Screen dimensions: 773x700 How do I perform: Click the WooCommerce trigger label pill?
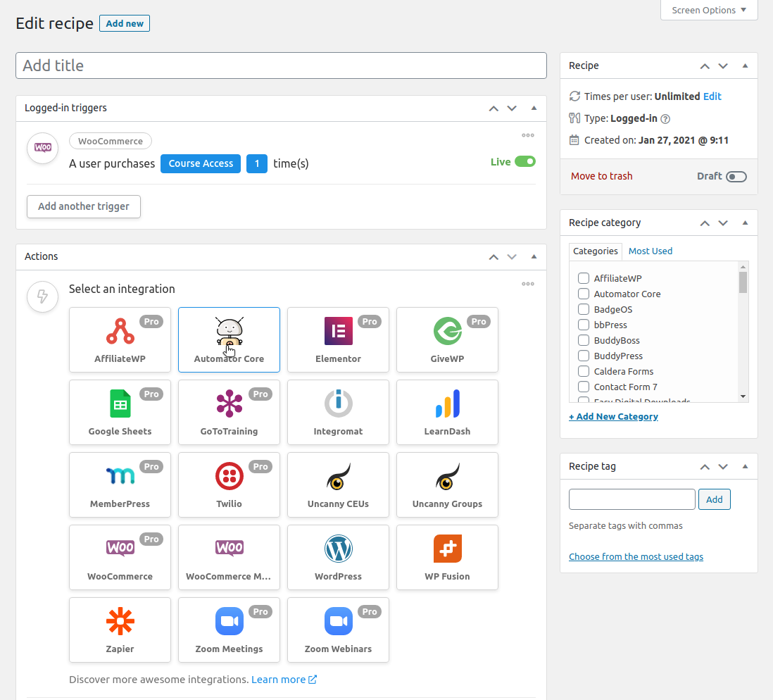[x=111, y=141]
